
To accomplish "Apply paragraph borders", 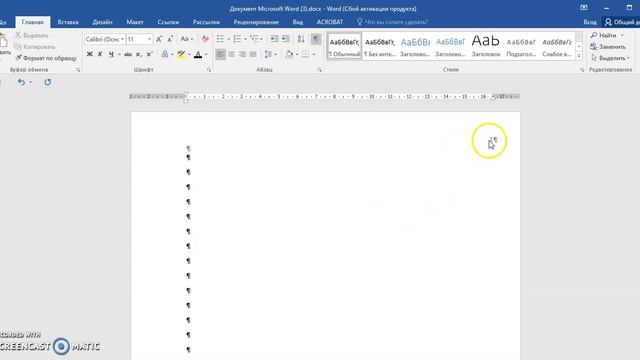I will [305, 54].
